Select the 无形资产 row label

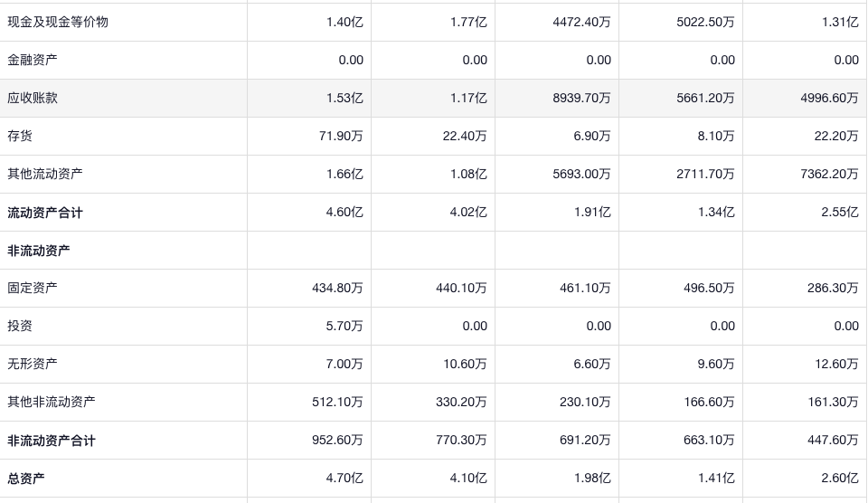click(x=33, y=364)
